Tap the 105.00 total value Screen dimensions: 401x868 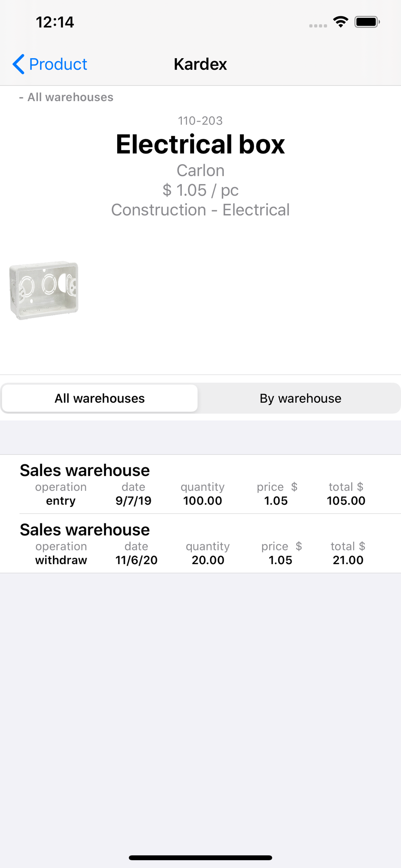click(x=346, y=501)
